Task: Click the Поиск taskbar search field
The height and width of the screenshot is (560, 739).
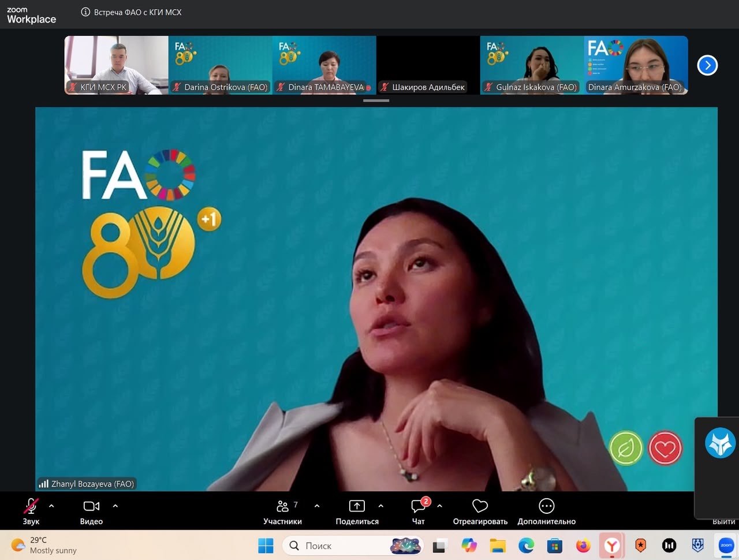Action: 353,546
